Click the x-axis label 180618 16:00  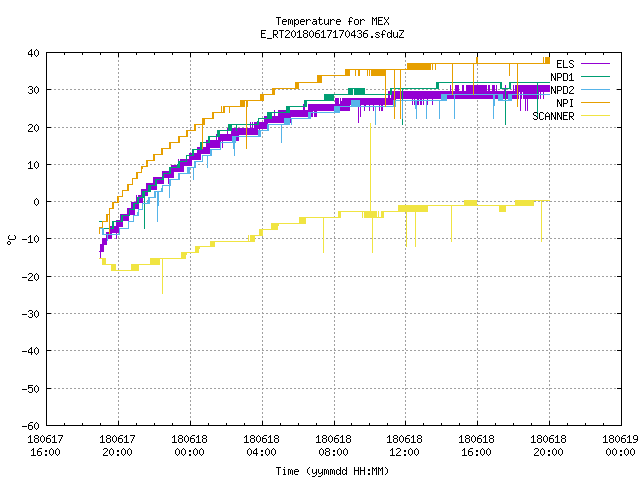[476, 446]
